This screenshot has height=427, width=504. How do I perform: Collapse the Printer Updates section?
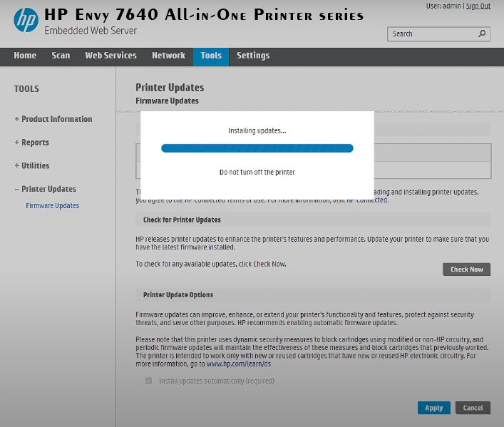(46, 189)
